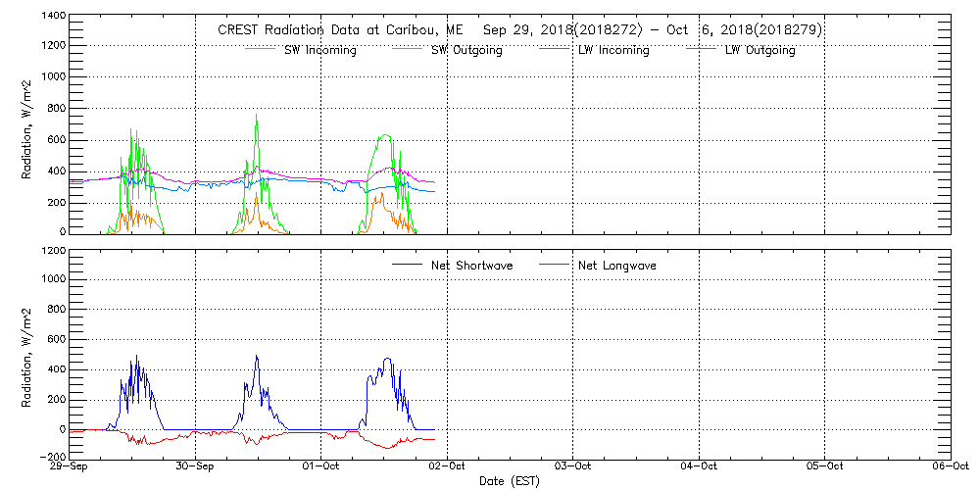Click the Net Longwave legend label
The width and height of the screenshot is (980, 490).
coord(619,265)
